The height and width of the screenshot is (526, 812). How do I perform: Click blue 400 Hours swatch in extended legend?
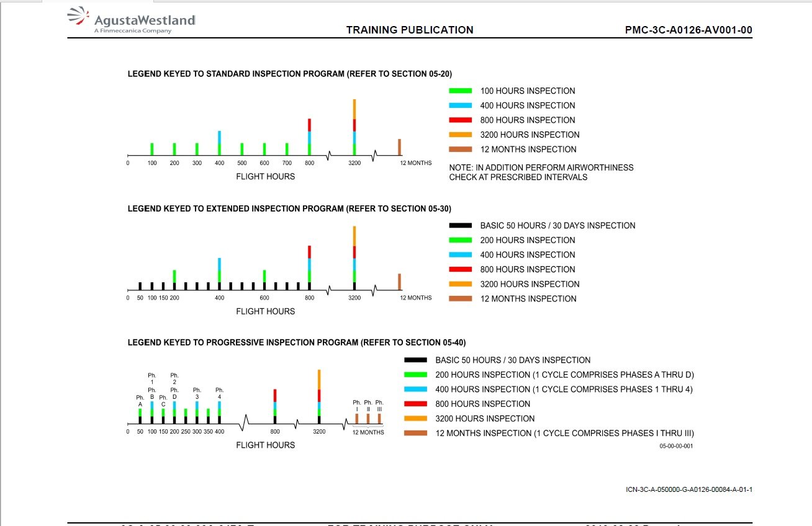(460, 255)
